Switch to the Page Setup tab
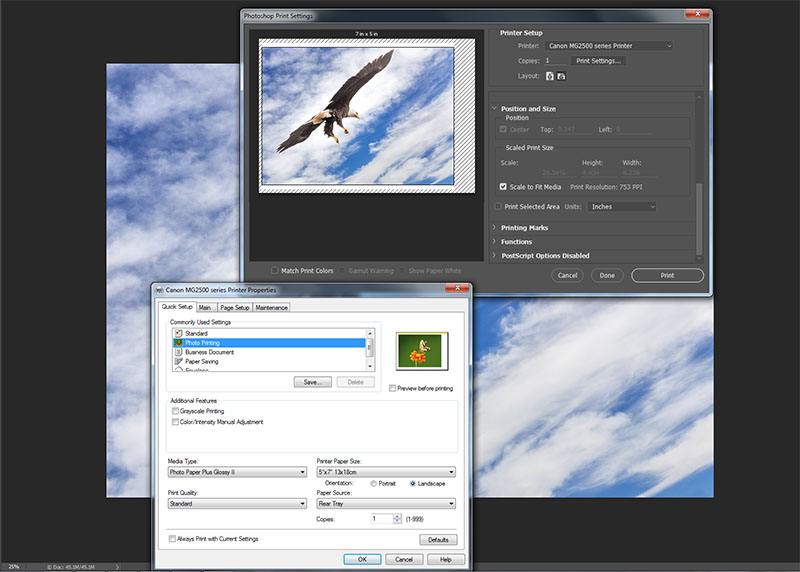Screen dimensions: 800x572 tap(234, 308)
